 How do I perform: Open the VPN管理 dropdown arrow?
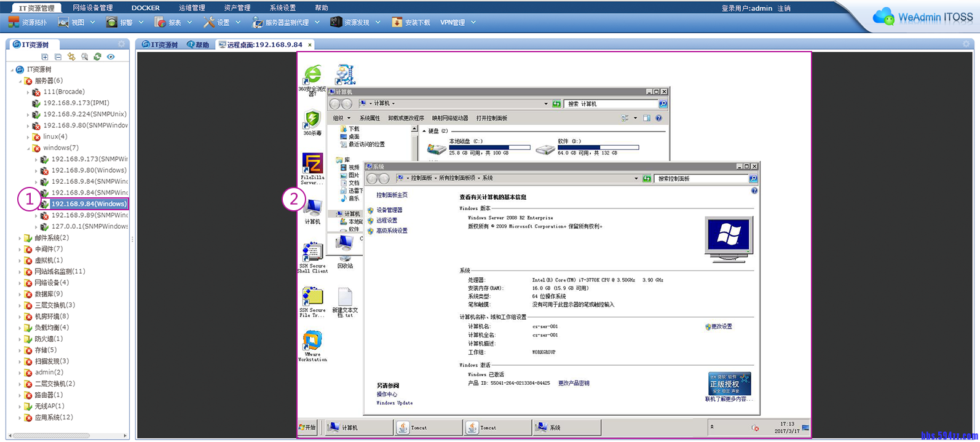(473, 22)
